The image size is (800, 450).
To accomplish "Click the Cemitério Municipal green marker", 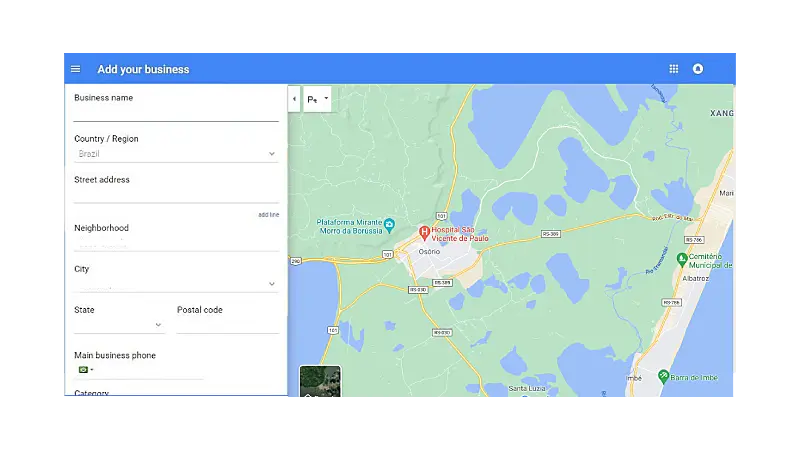I will coord(682,259).
